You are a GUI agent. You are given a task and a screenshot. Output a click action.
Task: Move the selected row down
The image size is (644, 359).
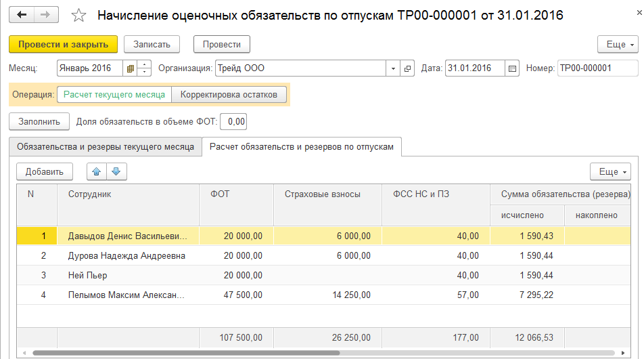tap(116, 172)
